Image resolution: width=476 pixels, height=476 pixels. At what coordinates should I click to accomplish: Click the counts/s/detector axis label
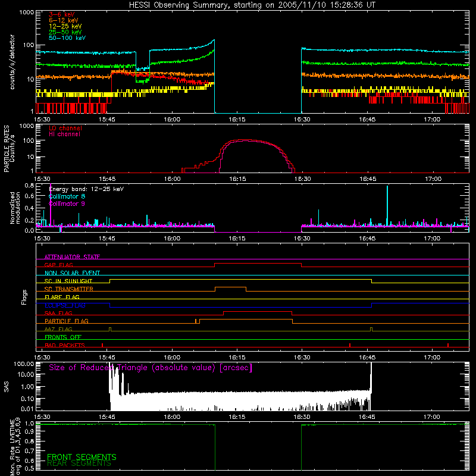[x=12, y=62]
